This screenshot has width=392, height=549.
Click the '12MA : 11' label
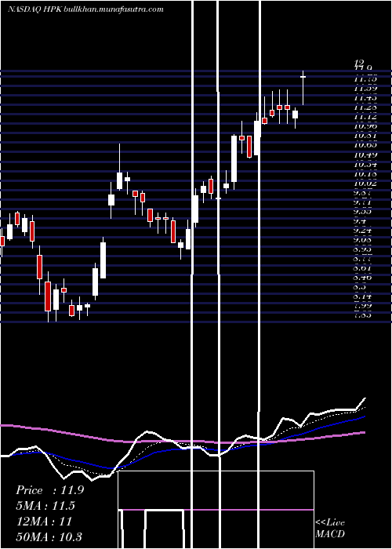pos(44,522)
